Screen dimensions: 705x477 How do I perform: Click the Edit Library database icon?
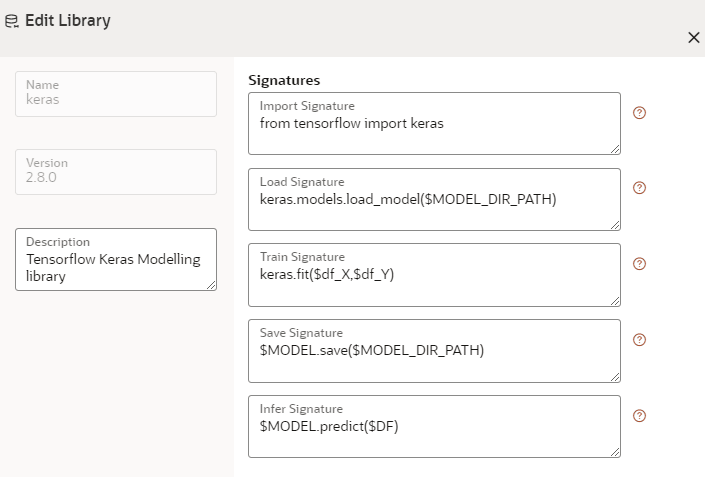coord(12,21)
